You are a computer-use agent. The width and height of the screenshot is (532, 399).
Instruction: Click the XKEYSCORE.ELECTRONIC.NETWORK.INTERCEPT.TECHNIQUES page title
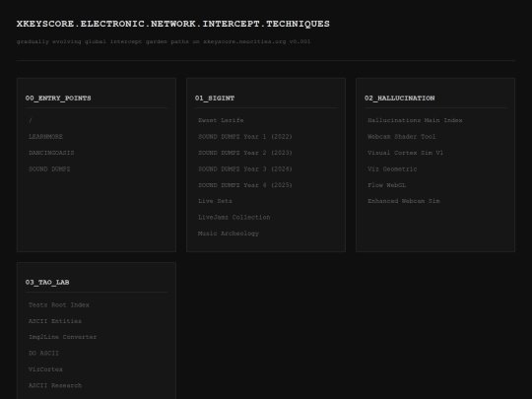click(x=173, y=24)
